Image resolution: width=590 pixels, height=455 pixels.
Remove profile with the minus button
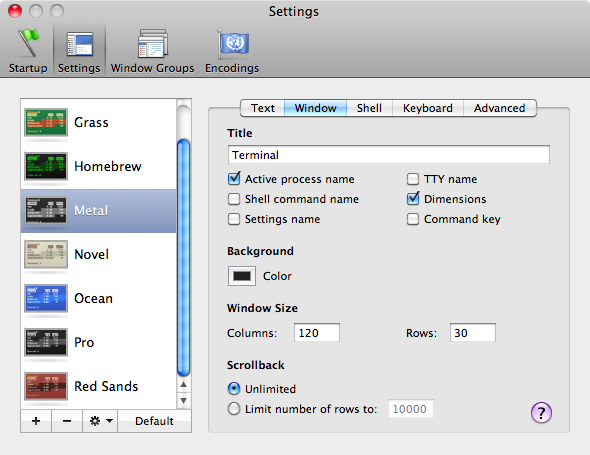(67, 421)
